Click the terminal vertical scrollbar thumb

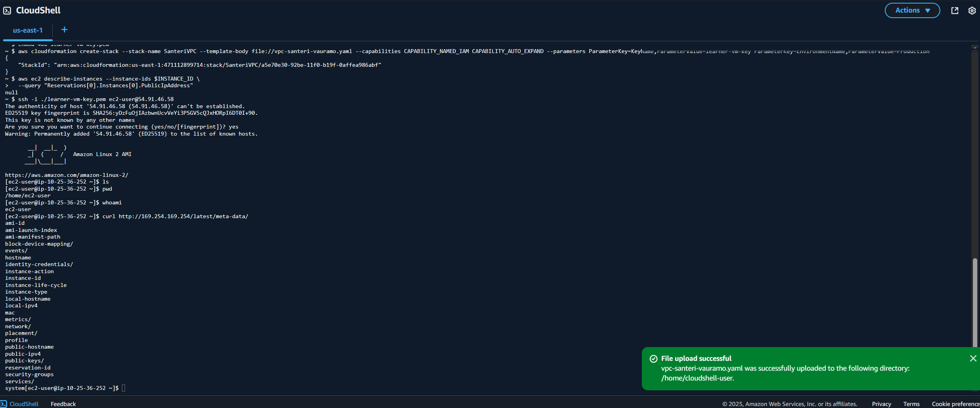click(974, 303)
